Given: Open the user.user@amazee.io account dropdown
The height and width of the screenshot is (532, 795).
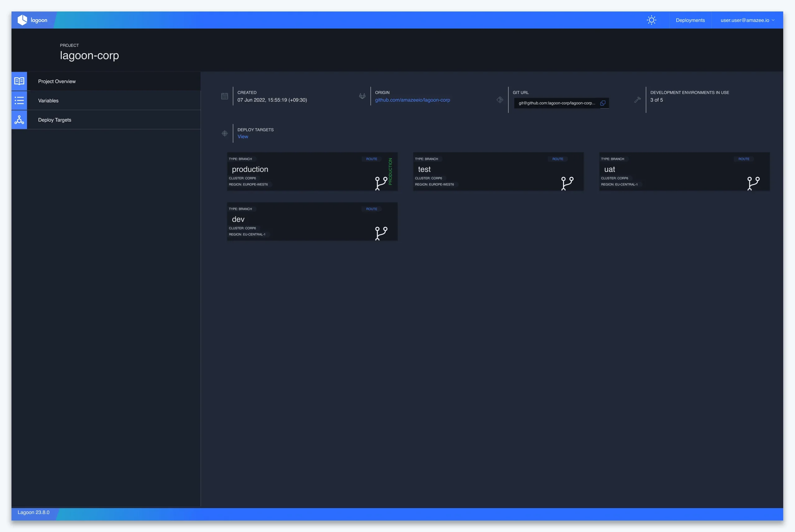Looking at the screenshot, I should (747, 20).
